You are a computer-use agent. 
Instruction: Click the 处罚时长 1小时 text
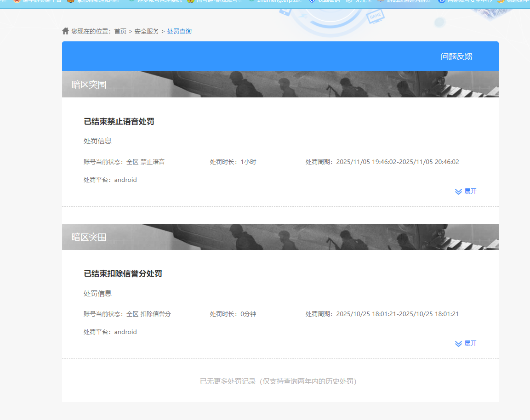click(x=233, y=162)
